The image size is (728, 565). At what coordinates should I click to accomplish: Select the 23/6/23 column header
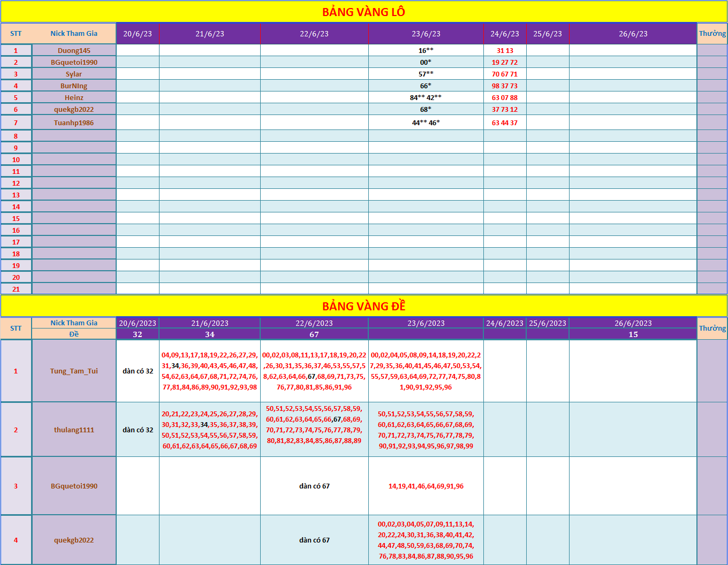pyautogui.click(x=426, y=34)
